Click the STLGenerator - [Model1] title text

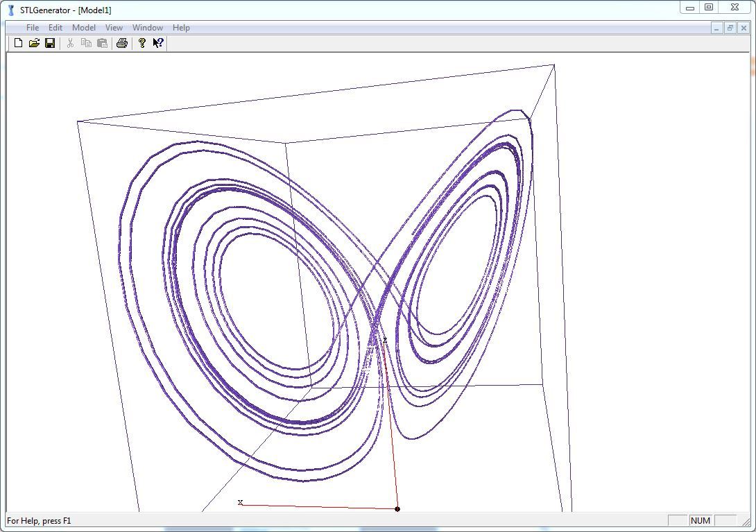click(66, 10)
